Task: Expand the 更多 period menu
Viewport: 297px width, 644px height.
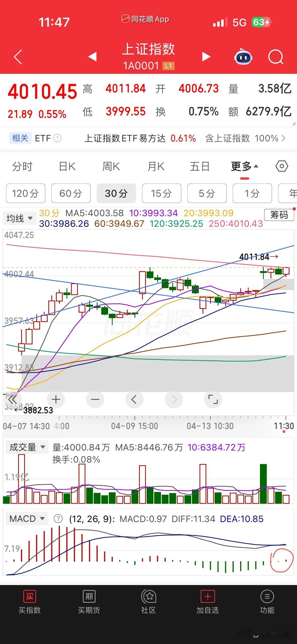Action: (x=245, y=167)
